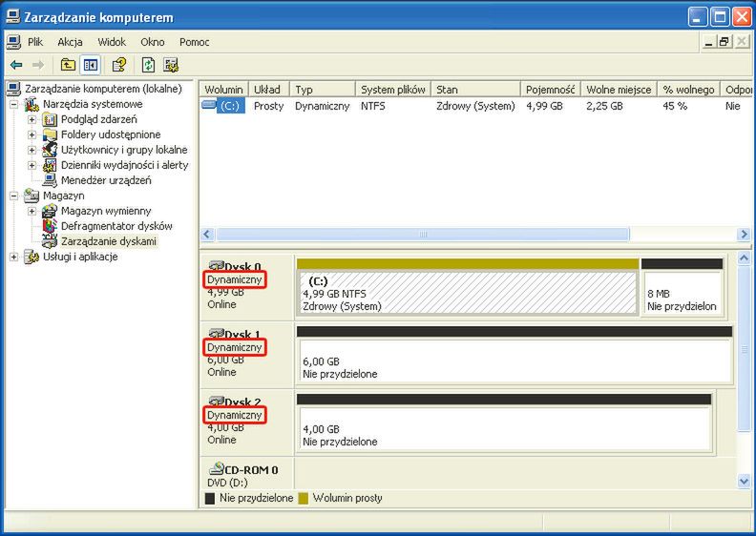The height and width of the screenshot is (536, 756).
Task: Expand the Użytkownicy i grupy lokalne node
Action: click(31, 151)
